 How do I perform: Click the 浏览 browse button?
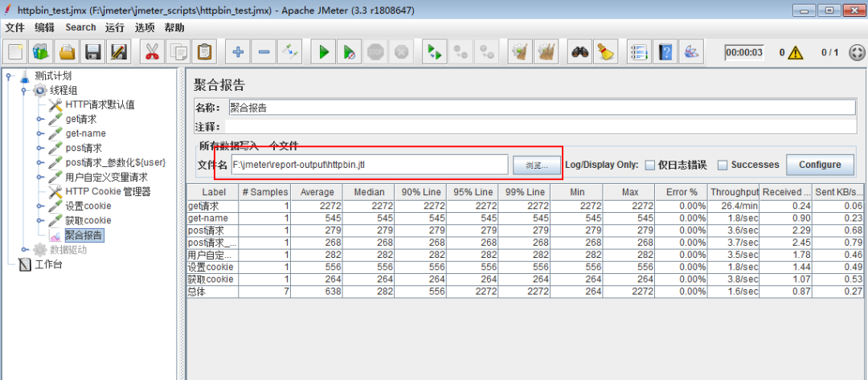click(x=536, y=165)
